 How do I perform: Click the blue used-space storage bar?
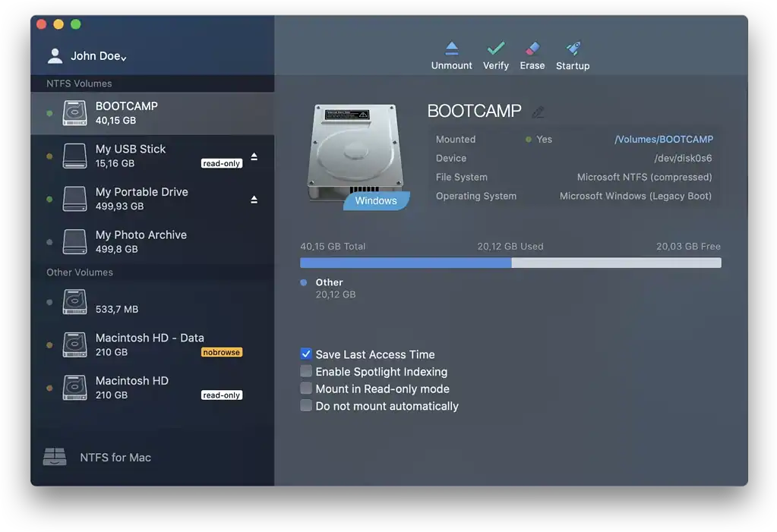click(x=405, y=263)
